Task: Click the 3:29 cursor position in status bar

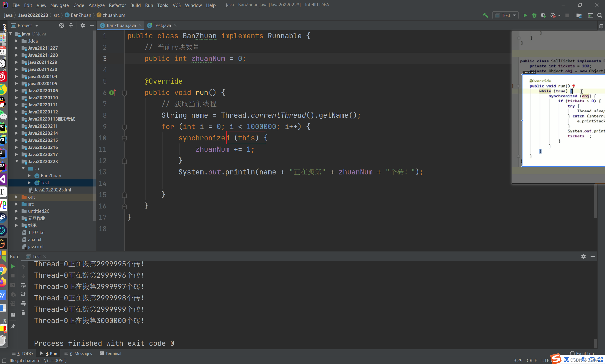Action: tap(518, 360)
